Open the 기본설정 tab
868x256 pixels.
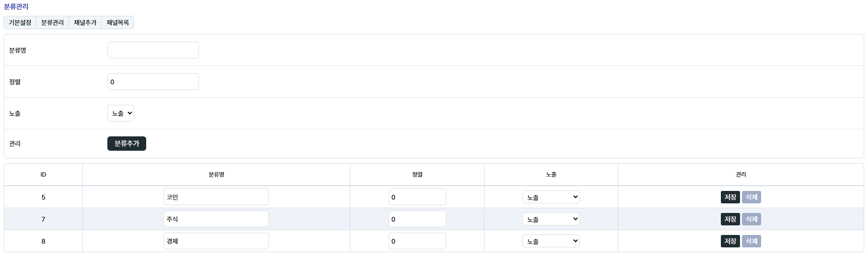[20, 22]
